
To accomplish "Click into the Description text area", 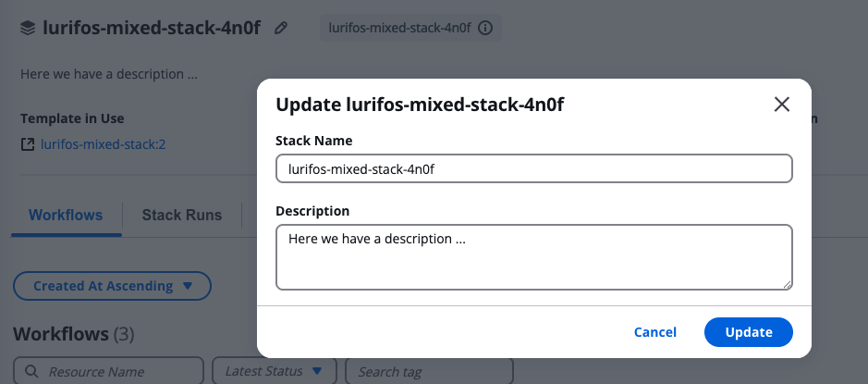I will [x=533, y=256].
